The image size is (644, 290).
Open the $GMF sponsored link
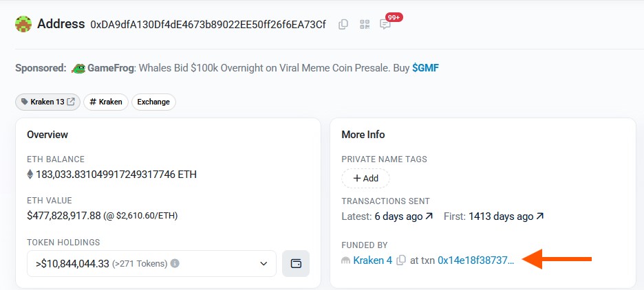click(x=425, y=68)
